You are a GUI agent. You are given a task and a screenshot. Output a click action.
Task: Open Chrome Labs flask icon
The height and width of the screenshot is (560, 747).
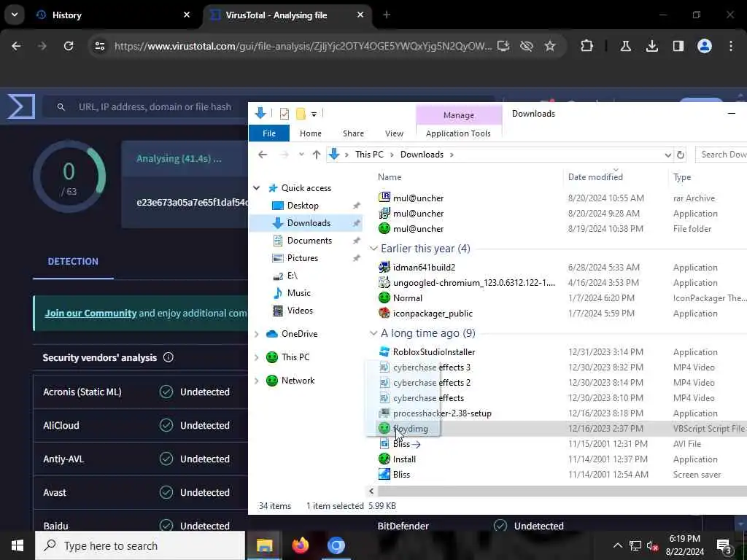[625, 46]
